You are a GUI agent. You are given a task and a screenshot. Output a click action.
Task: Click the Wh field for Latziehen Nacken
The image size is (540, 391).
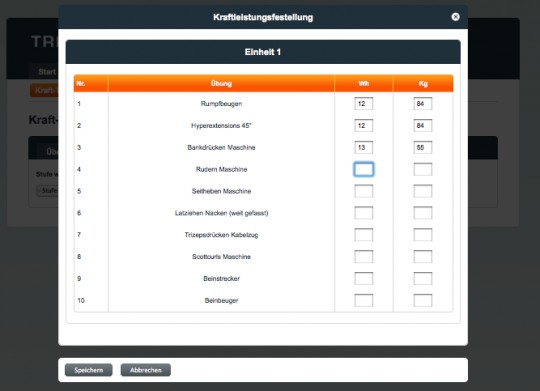363,213
